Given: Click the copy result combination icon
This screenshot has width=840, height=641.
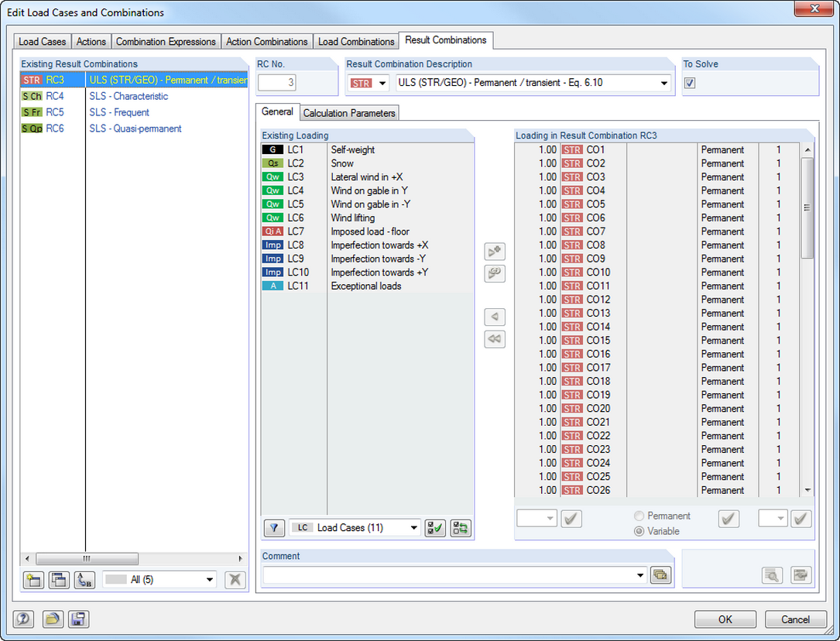Looking at the screenshot, I should point(59,579).
